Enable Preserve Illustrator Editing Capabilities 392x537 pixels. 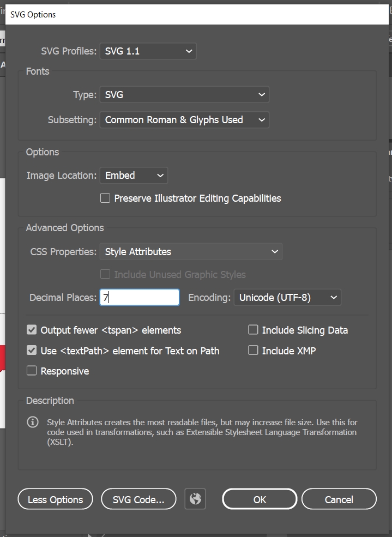coord(105,198)
